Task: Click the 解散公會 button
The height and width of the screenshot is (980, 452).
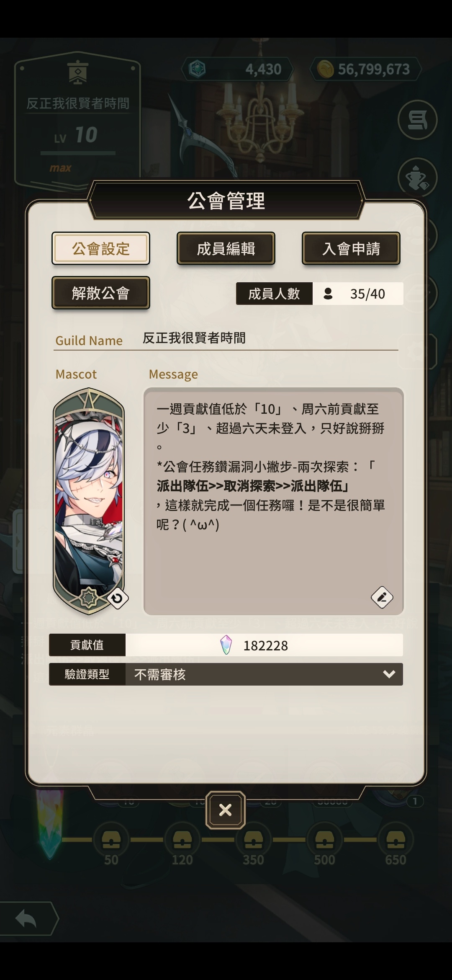Action: [101, 293]
